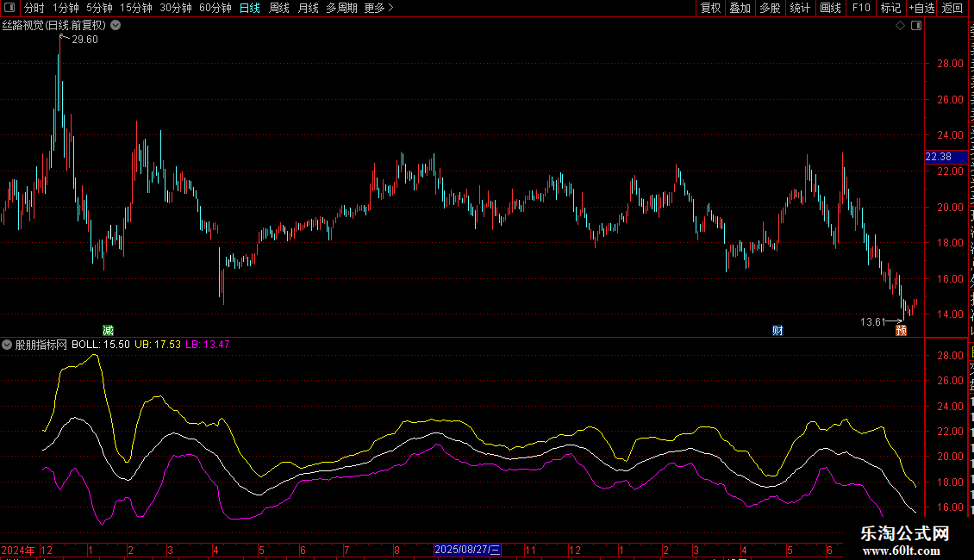Click the 2024年 year label
Image resolution: width=974 pixels, height=560 pixels.
coord(18,550)
